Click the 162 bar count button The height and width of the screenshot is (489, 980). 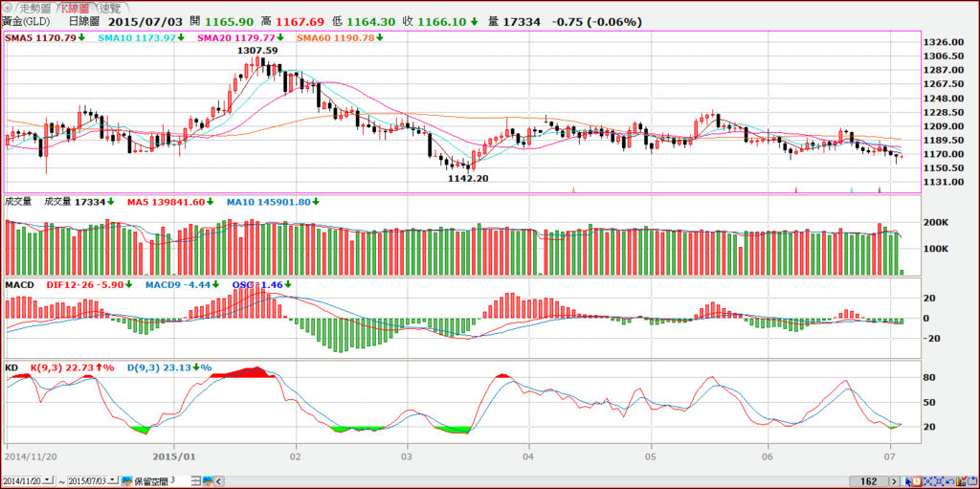point(869,481)
